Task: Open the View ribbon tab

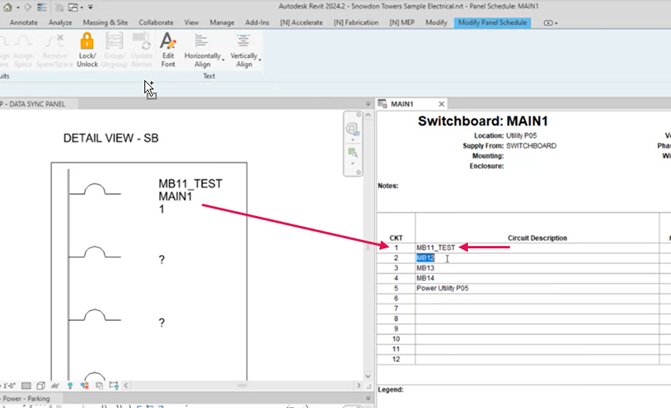Action: click(191, 22)
